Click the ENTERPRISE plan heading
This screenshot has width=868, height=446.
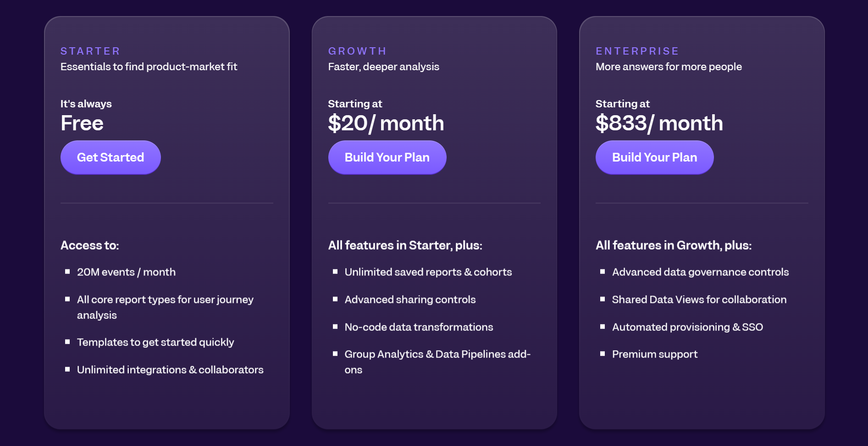click(x=637, y=51)
